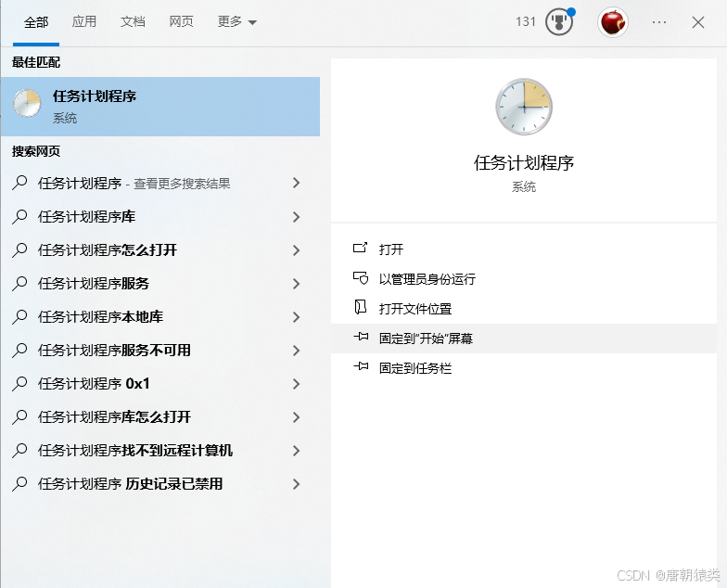Image resolution: width=727 pixels, height=588 pixels.
Task: Click 任务计划程序服务 suggestion text
Action: pos(94,284)
